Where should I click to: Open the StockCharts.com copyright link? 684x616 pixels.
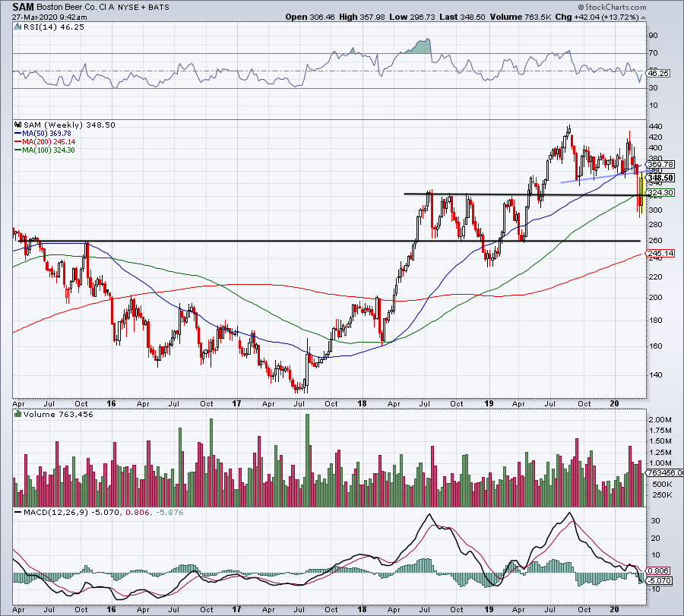coord(612,7)
